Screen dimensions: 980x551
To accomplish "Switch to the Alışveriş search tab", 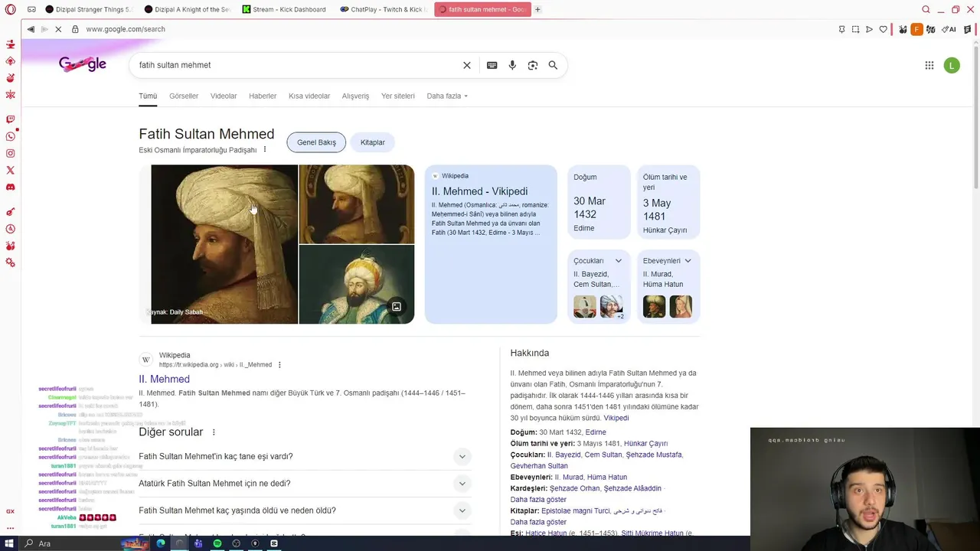I will pos(355,96).
